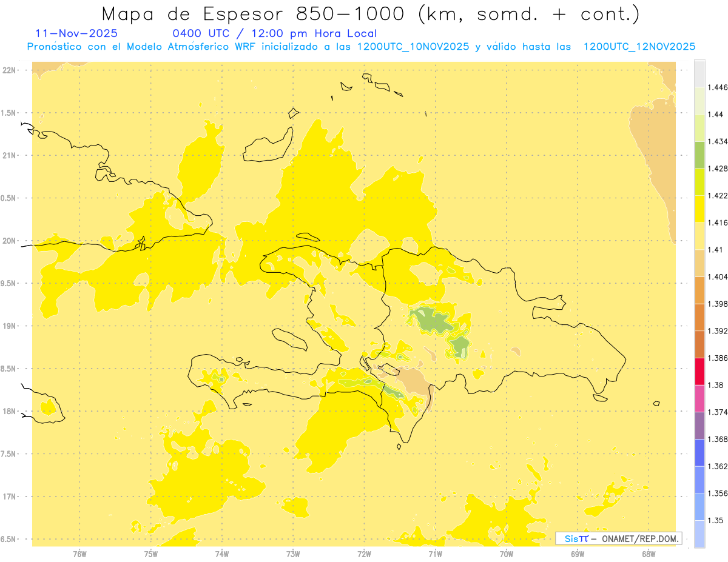Choose the pale yellow swatch between 1.41 and 1.416

click(699, 236)
